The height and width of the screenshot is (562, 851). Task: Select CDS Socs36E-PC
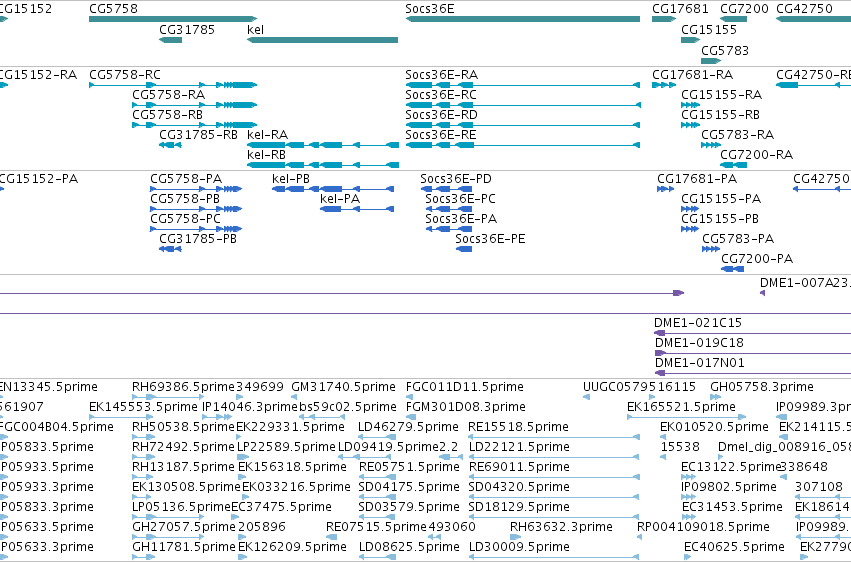coord(449,209)
